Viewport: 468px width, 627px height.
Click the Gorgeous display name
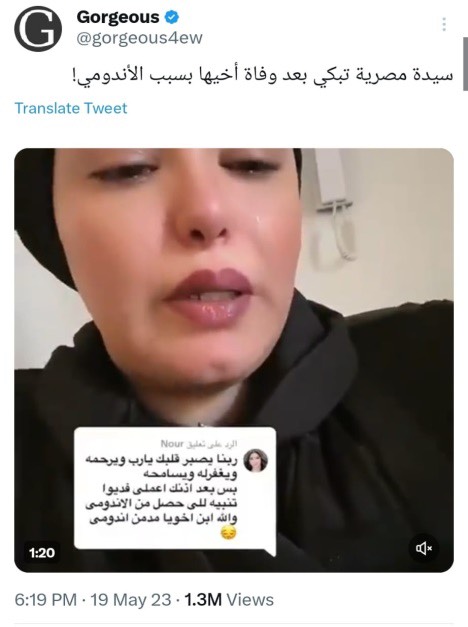coord(118,17)
